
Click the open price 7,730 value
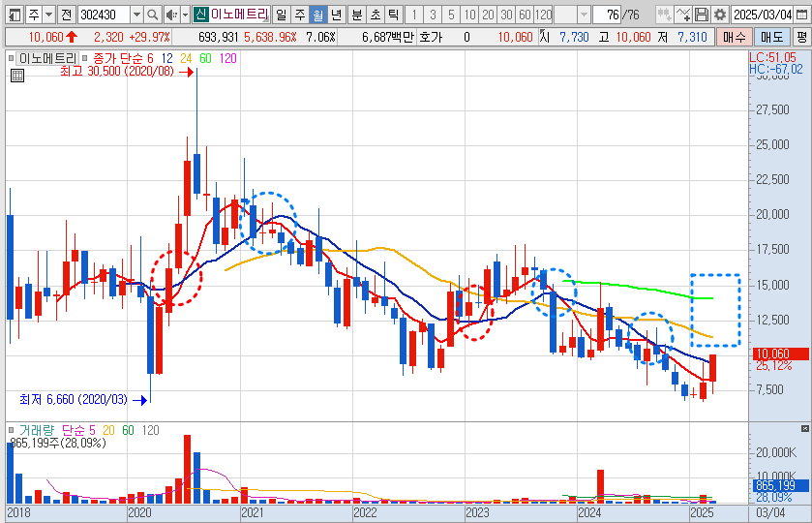[574, 38]
